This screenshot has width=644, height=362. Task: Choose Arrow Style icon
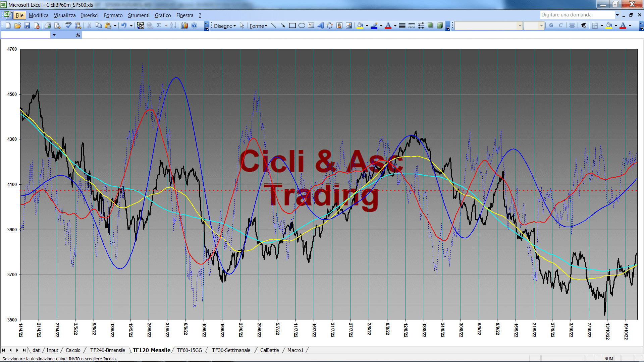[421, 25]
